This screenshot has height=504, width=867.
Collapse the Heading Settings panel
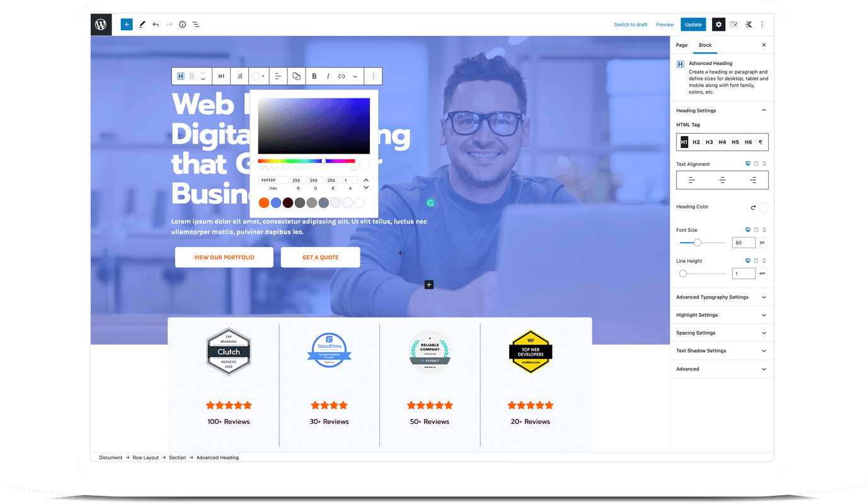tap(722, 110)
